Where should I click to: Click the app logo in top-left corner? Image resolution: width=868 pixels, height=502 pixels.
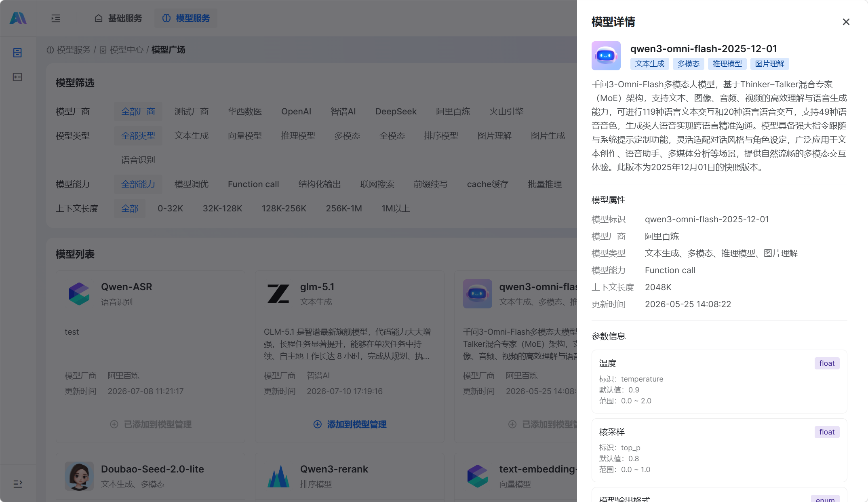pyautogui.click(x=18, y=18)
